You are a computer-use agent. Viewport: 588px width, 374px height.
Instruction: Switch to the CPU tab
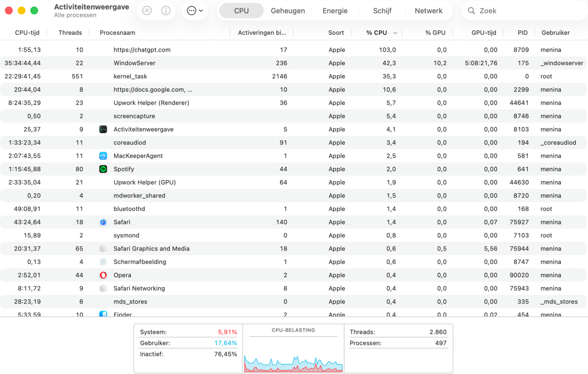[x=241, y=11]
